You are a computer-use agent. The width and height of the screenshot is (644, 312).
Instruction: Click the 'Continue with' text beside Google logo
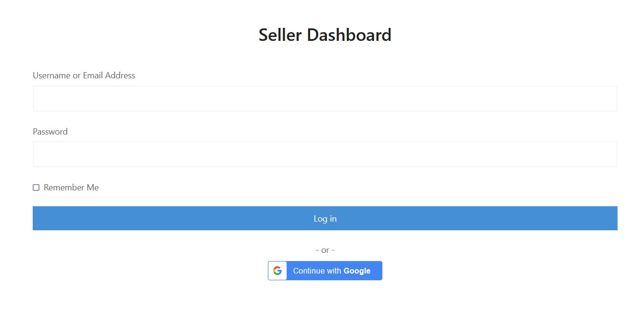coord(317,271)
